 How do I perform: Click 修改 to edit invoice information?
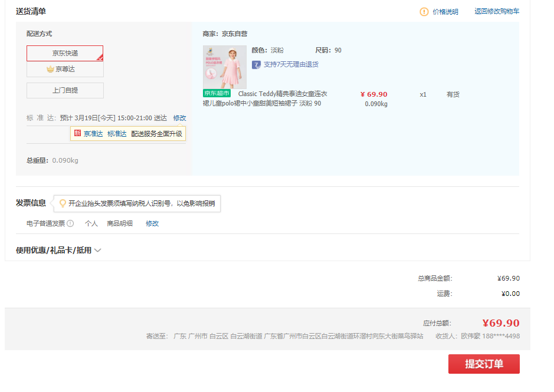[152, 223]
